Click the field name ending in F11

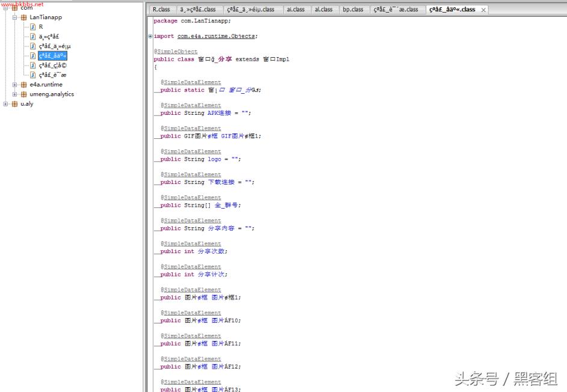click(224, 343)
